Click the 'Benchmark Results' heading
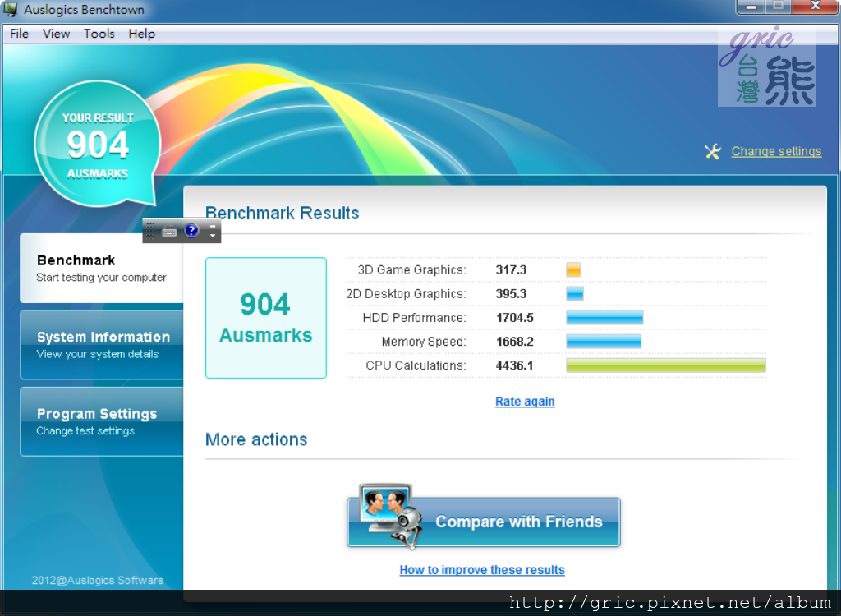841x616 pixels. [x=283, y=214]
